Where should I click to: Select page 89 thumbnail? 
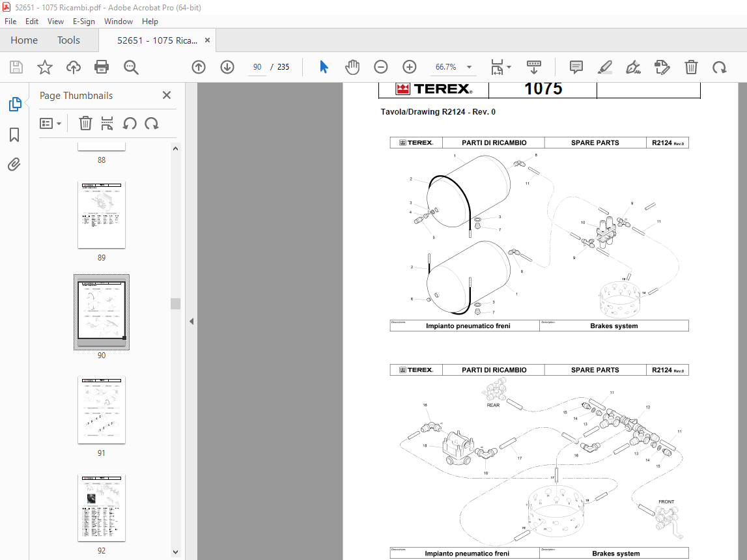(102, 215)
